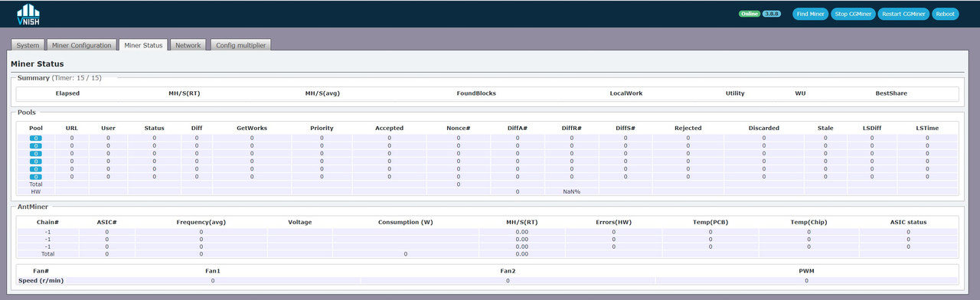The height and width of the screenshot is (300, 980).
Task: Click the Utility column header
Action: 735,93
